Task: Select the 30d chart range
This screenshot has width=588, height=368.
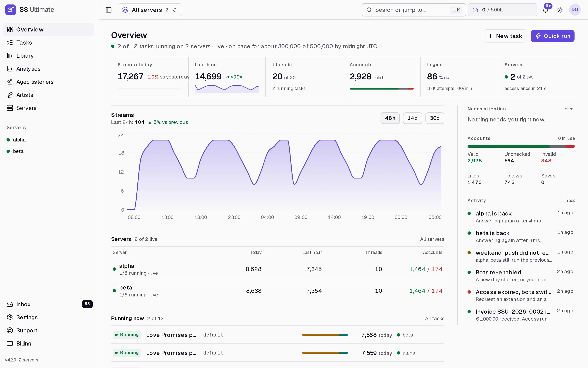Action: pos(435,118)
